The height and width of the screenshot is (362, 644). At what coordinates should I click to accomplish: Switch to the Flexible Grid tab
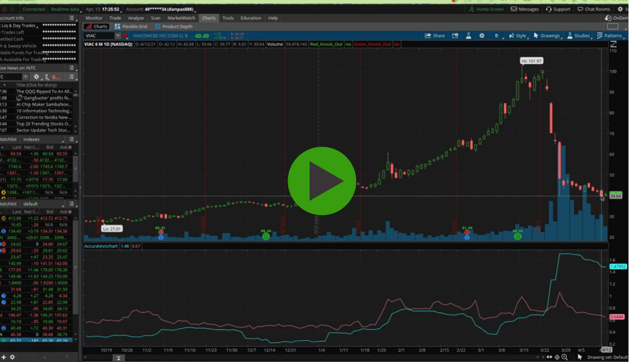pyautogui.click(x=131, y=26)
